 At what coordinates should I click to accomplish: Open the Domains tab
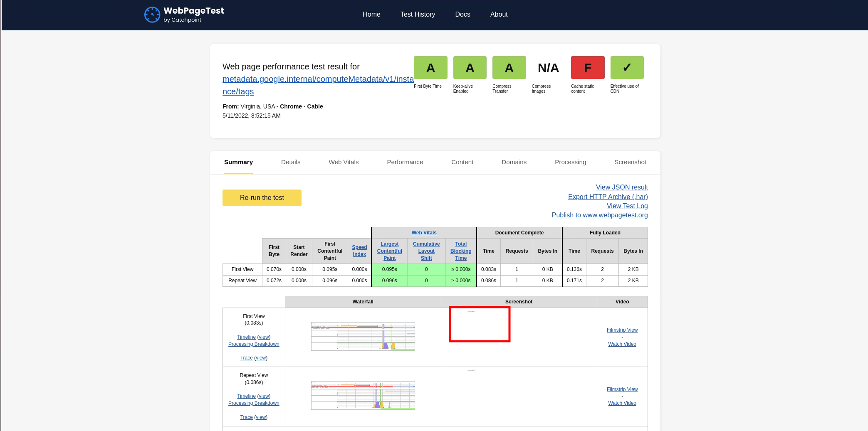514,162
